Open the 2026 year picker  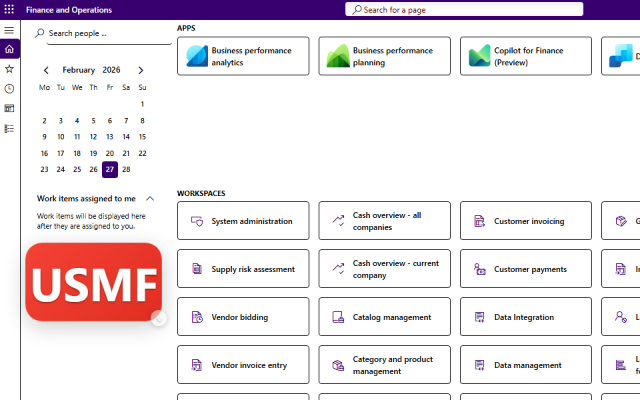111,70
